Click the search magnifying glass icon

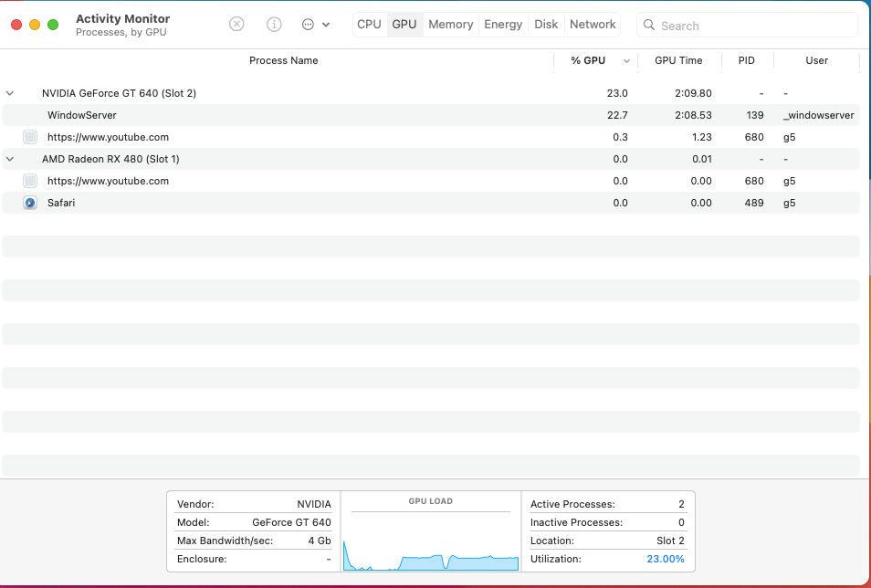(x=648, y=25)
